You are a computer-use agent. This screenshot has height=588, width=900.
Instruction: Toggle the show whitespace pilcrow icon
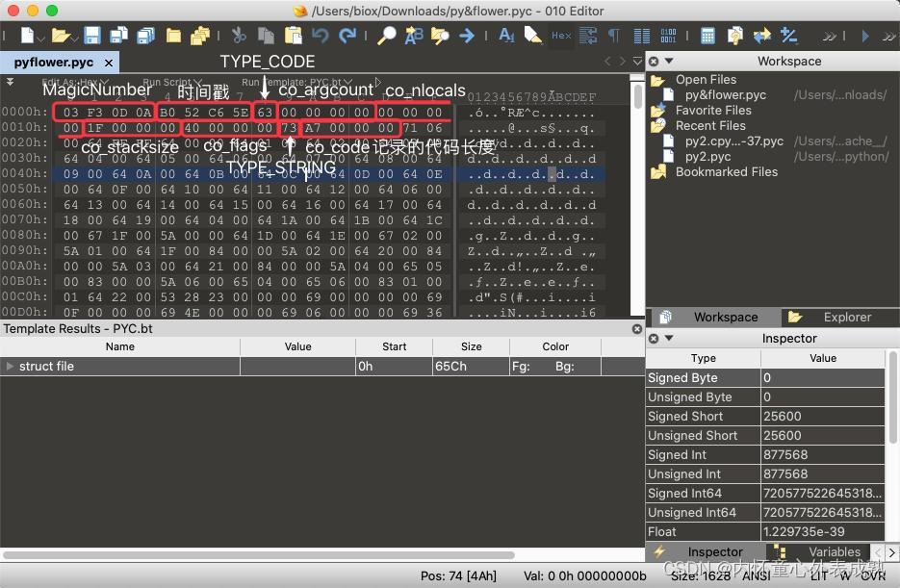[x=614, y=36]
